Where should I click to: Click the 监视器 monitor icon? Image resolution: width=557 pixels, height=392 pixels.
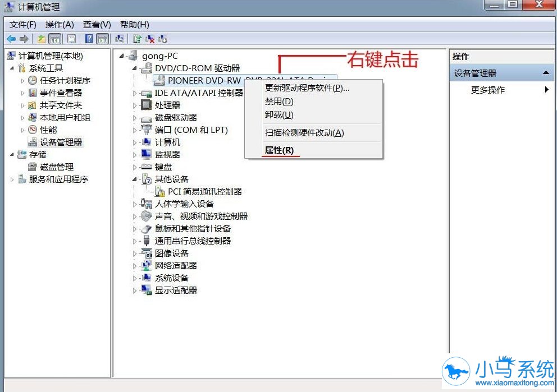[x=147, y=154]
